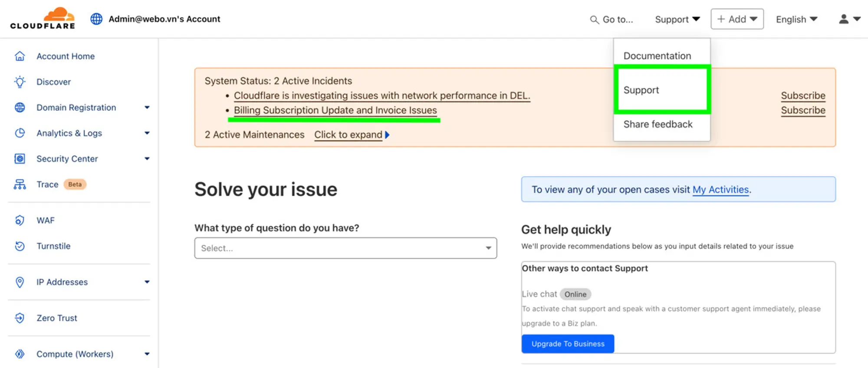Click the Zero Trust icon
Screen dimensions: 868x368
pos(20,318)
